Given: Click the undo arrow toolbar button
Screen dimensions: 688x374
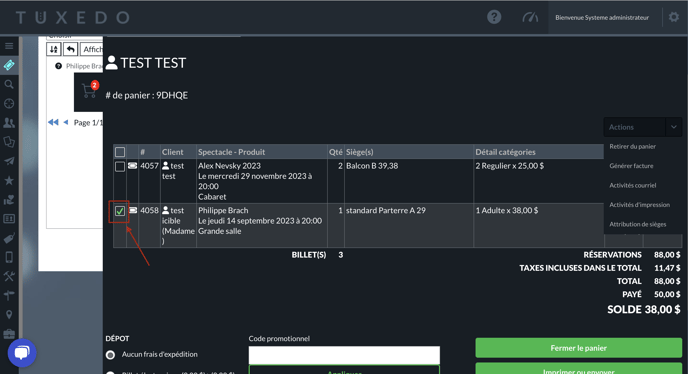Looking at the screenshot, I should tap(70, 49).
